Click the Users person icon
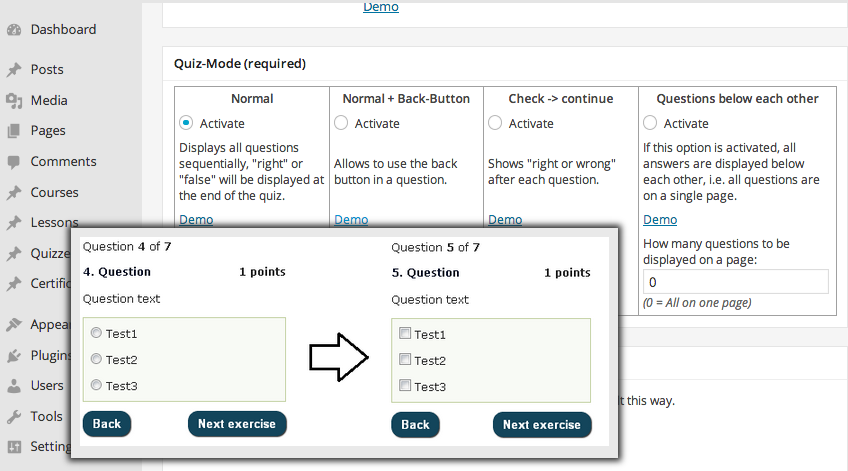 point(14,386)
